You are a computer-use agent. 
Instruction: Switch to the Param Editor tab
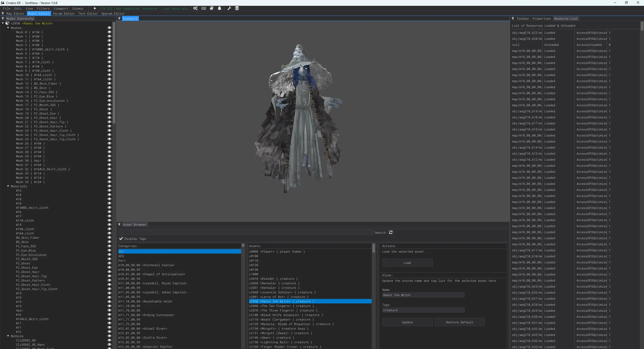(64, 14)
